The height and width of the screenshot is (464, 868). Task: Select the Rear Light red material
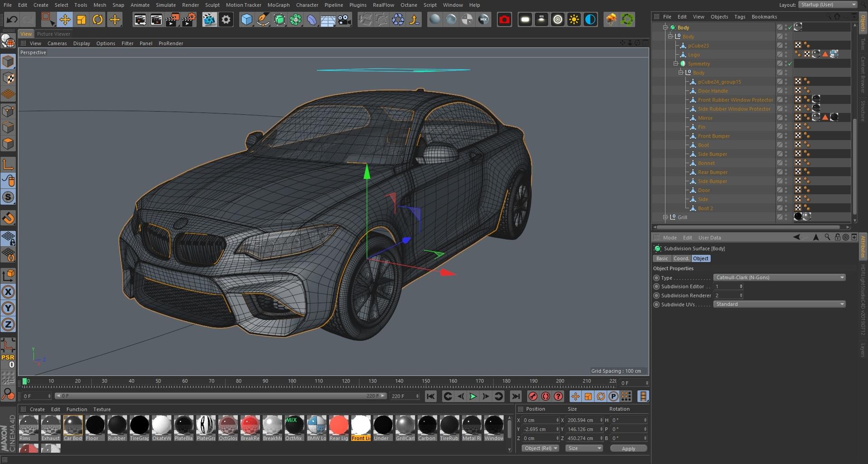(339, 428)
